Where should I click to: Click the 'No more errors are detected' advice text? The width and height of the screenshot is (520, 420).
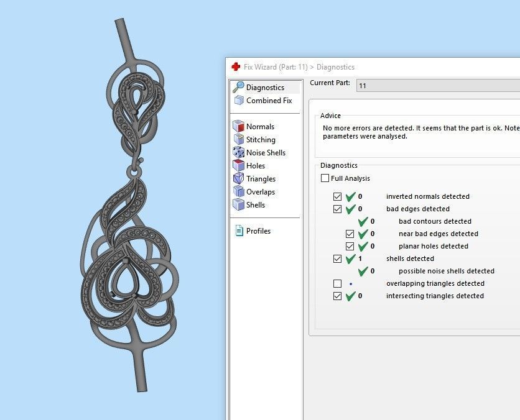(421, 132)
